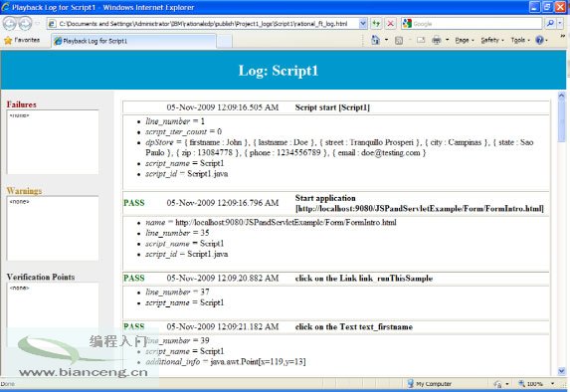This screenshot has height=392, width=570.
Task: Click the 'additional_info' java.awt.Point line
Action: 226,362
